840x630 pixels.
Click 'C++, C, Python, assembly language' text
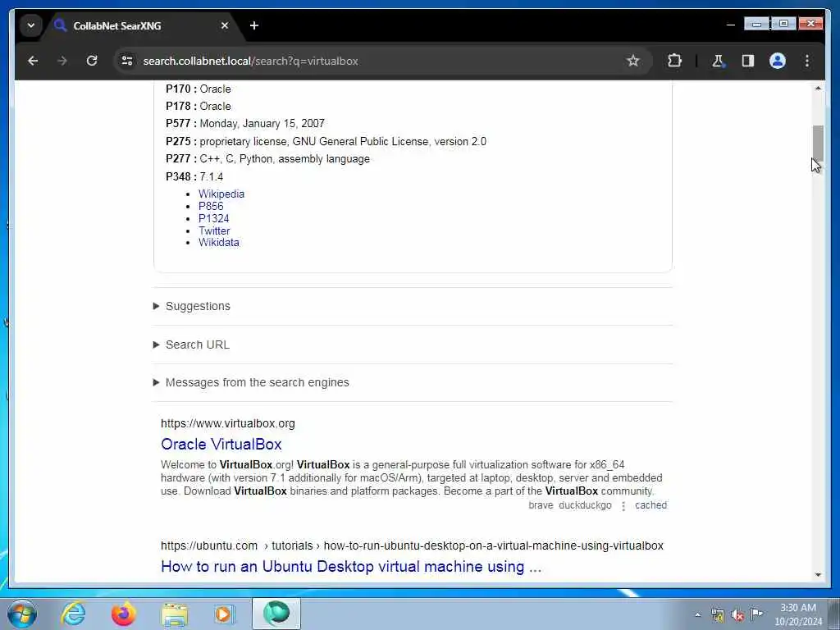[x=285, y=159]
